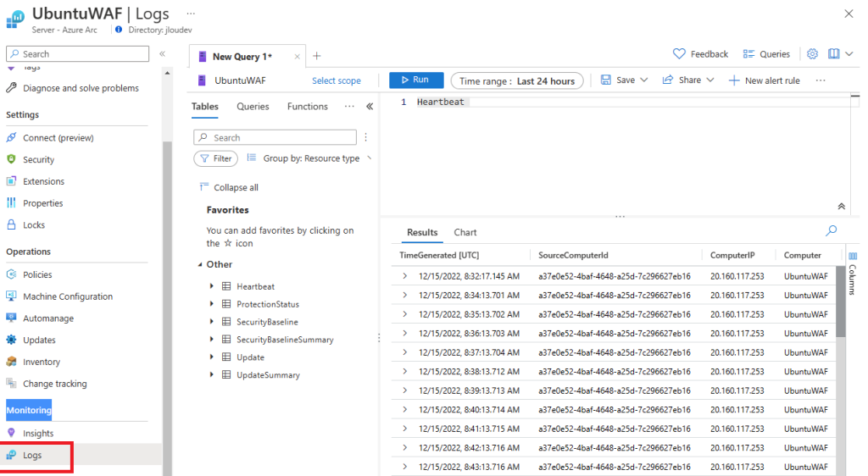Collapse the Tables panel with double chevron
Image resolution: width=868 pixels, height=476 pixels.
point(370,106)
